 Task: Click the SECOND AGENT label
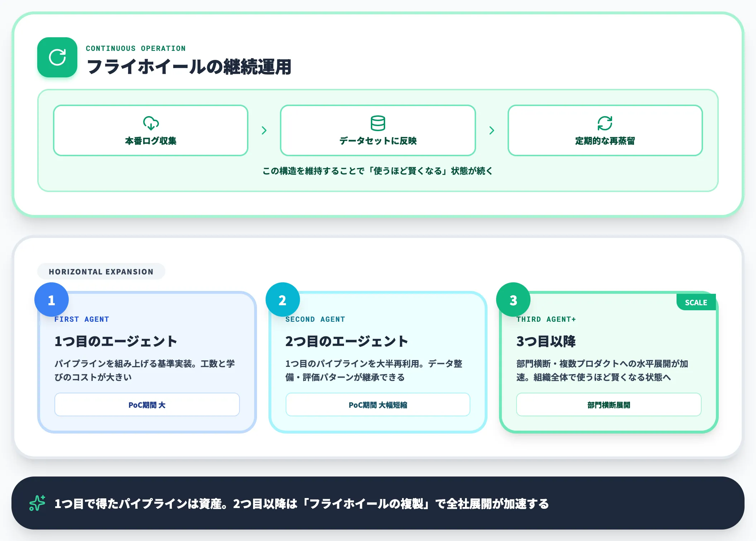click(x=315, y=319)
